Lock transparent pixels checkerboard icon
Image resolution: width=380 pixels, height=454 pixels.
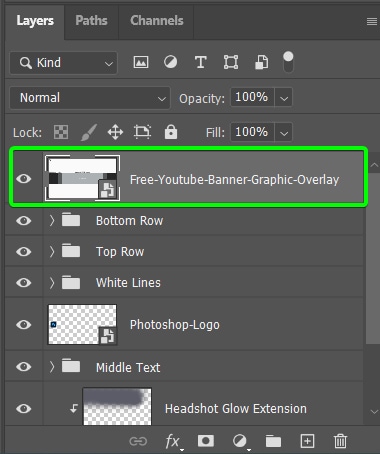tap(61, 132)
